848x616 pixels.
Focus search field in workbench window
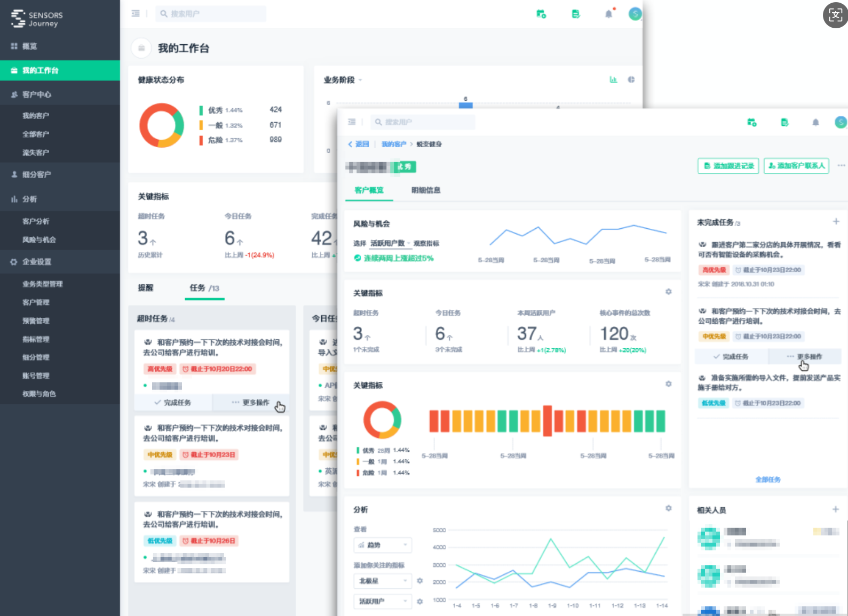tap(211, 14)
